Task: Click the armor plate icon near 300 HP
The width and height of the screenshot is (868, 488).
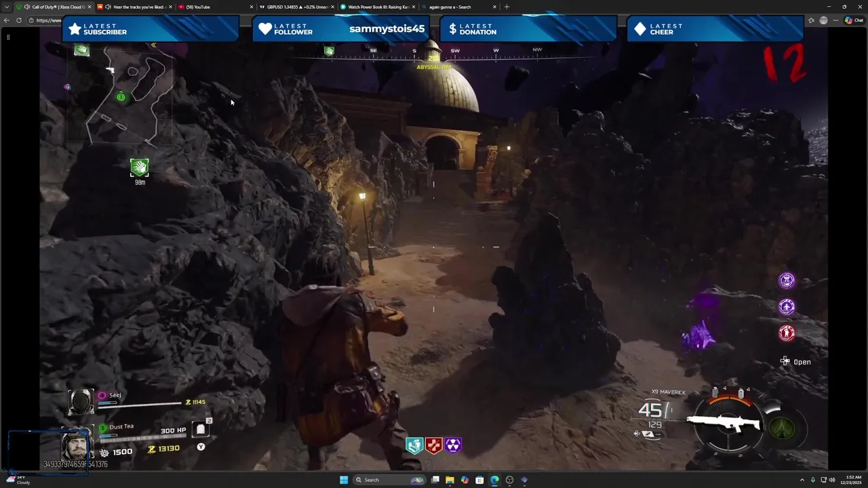Action: coord(200,430)
